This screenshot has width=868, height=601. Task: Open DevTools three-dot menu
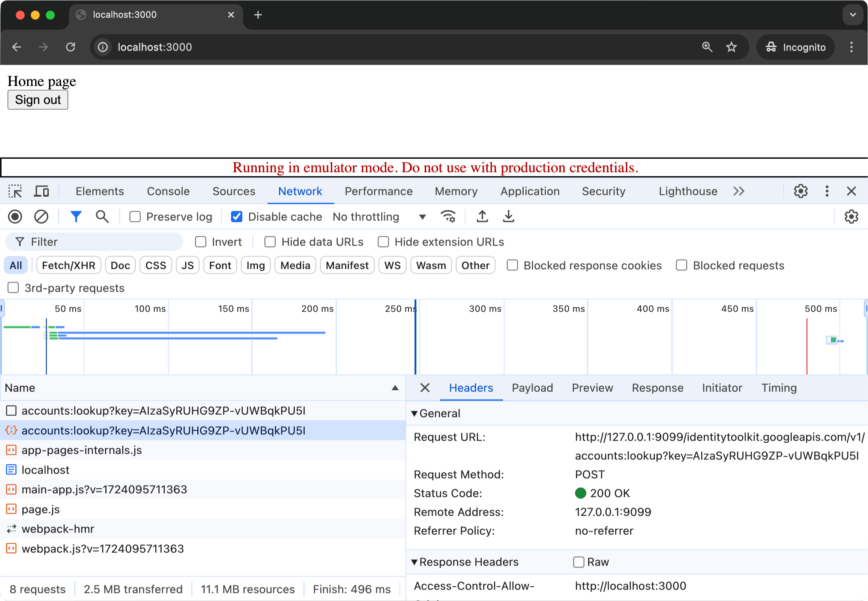(x=827, y=191)
